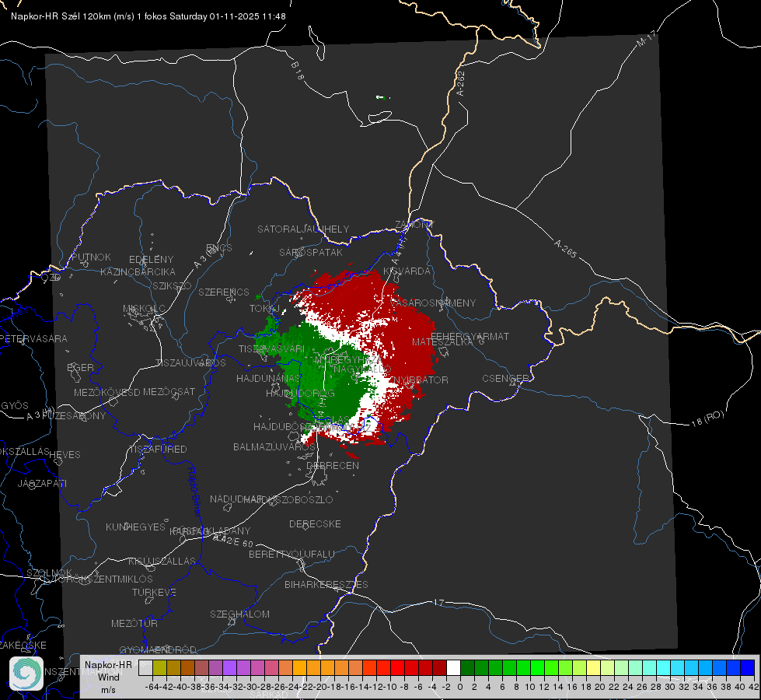Click the MEZŐCSÁT town label
Screen dimensions: 761x700
click(169, 391)
